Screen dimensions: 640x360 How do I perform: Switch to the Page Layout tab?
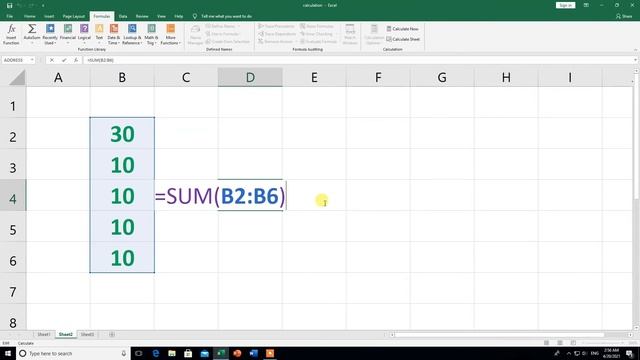click(x=73, y=16)
